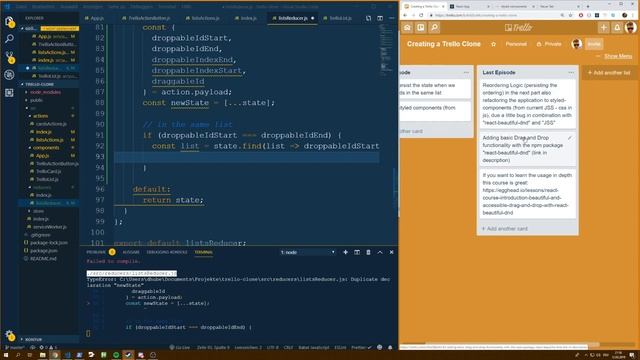This screenshot has height=360, width=640.
Task: Open the PROBLEME panel tab
Action: tap(96, 252)
